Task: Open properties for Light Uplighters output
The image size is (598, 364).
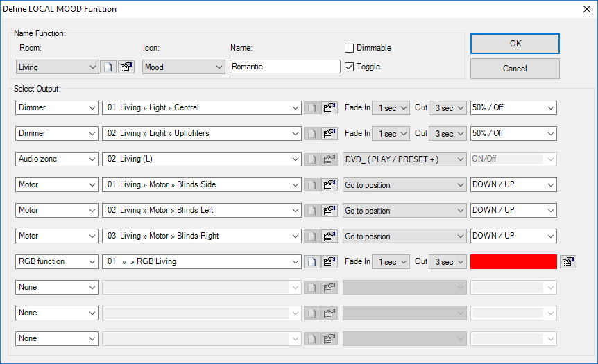Action: click(x=330, y=134)
